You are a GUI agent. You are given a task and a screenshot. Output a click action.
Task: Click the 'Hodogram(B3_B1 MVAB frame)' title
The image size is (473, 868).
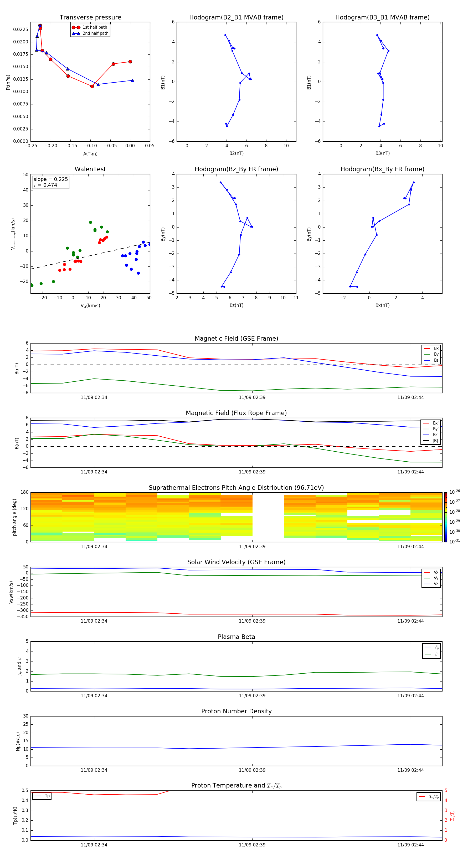point(382,18)
